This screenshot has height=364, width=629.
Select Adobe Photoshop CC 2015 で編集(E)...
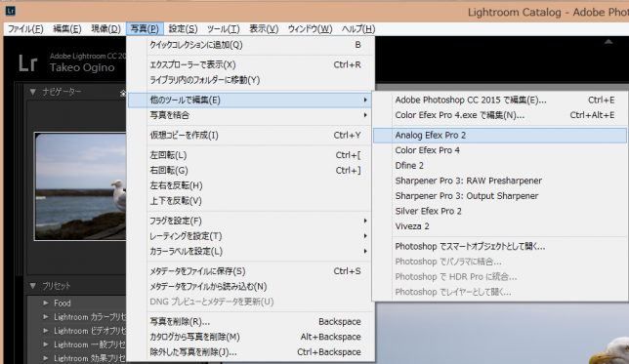500,101
